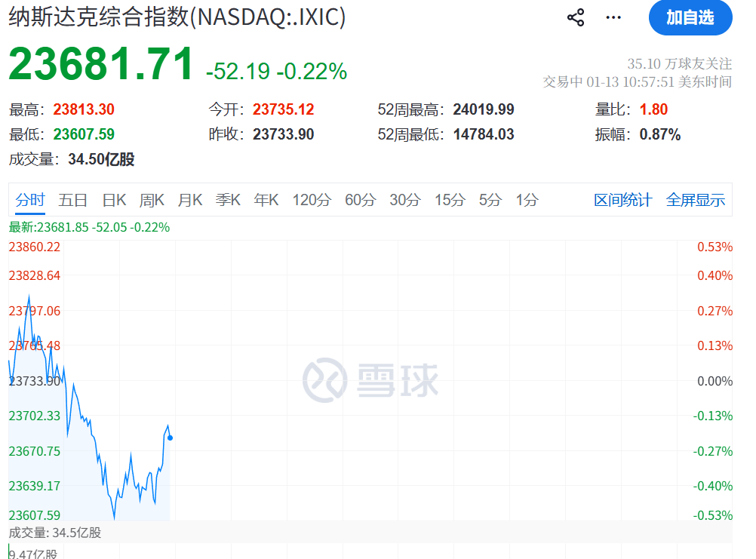Click the 52周最高 value 24019.99
The width and height of the screenshot is (756, 559).
tap(484, 109)
